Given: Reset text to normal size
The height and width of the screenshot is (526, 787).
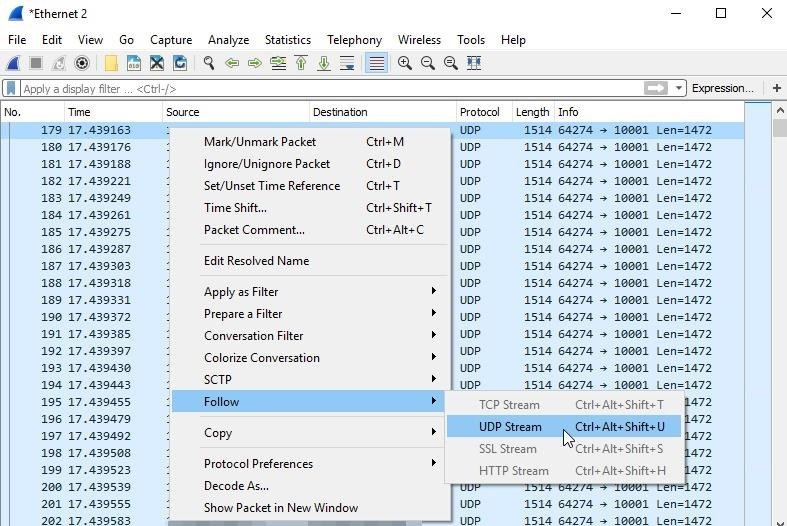Looking at the screenshot, I should (x=451, y=63).
